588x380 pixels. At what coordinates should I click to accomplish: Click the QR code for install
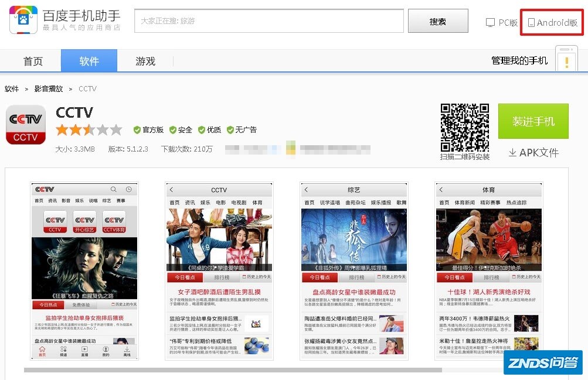(465, 127)
